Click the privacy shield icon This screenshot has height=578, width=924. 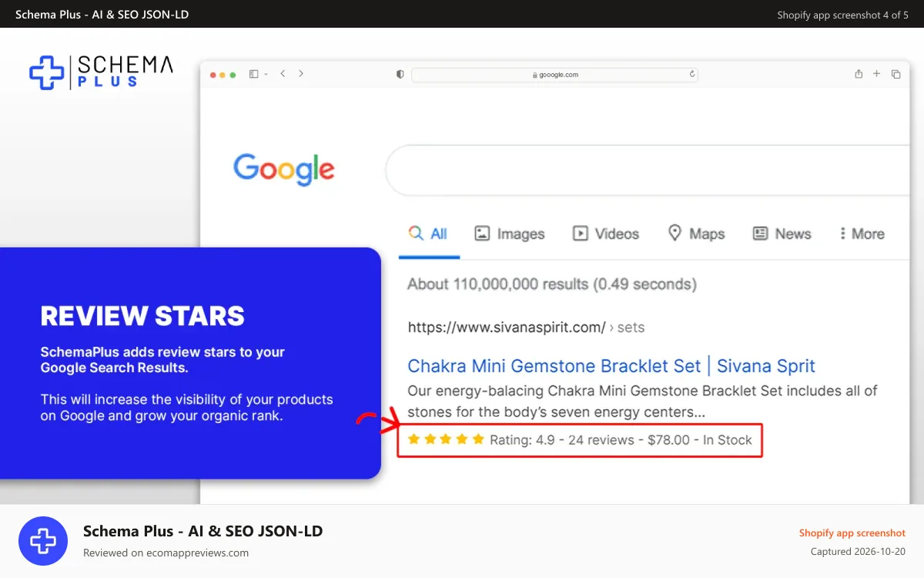click(400, 74)
